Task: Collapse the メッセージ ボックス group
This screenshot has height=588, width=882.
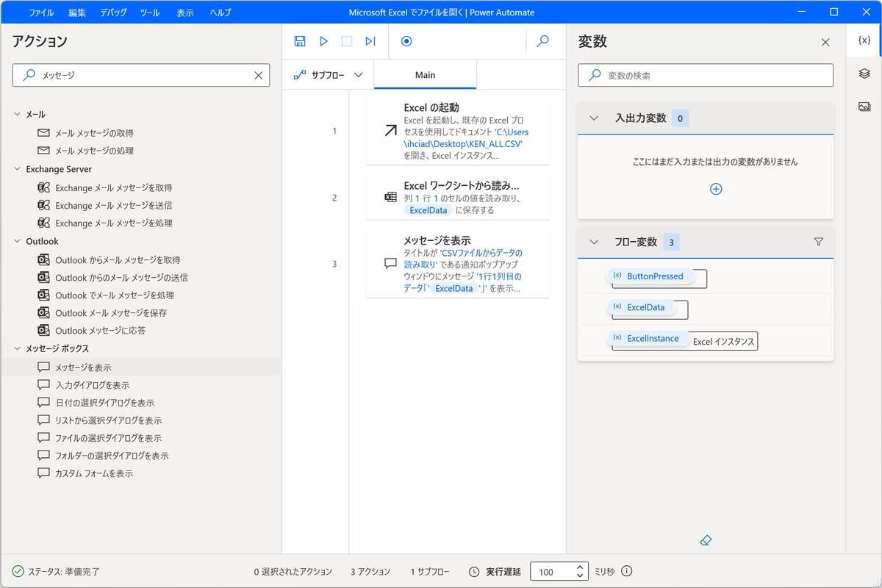Action: 18,348
